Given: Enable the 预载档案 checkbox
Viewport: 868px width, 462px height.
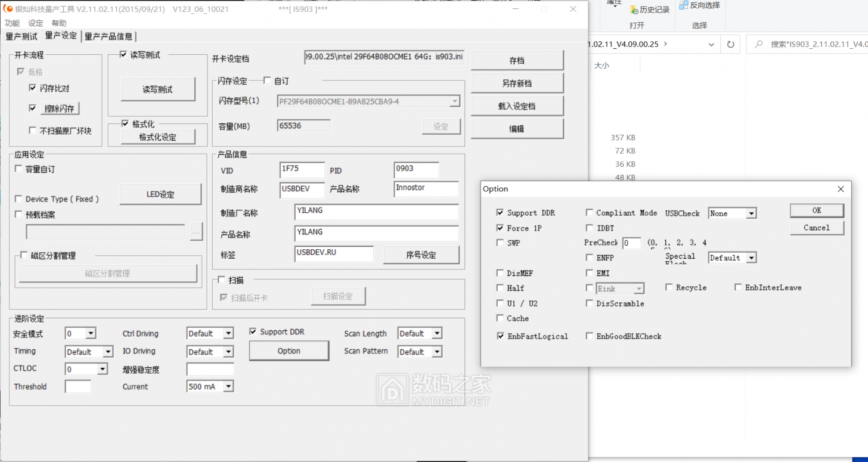Looking at the screenshot, I should pyautogui.click(x=19, y=215).
